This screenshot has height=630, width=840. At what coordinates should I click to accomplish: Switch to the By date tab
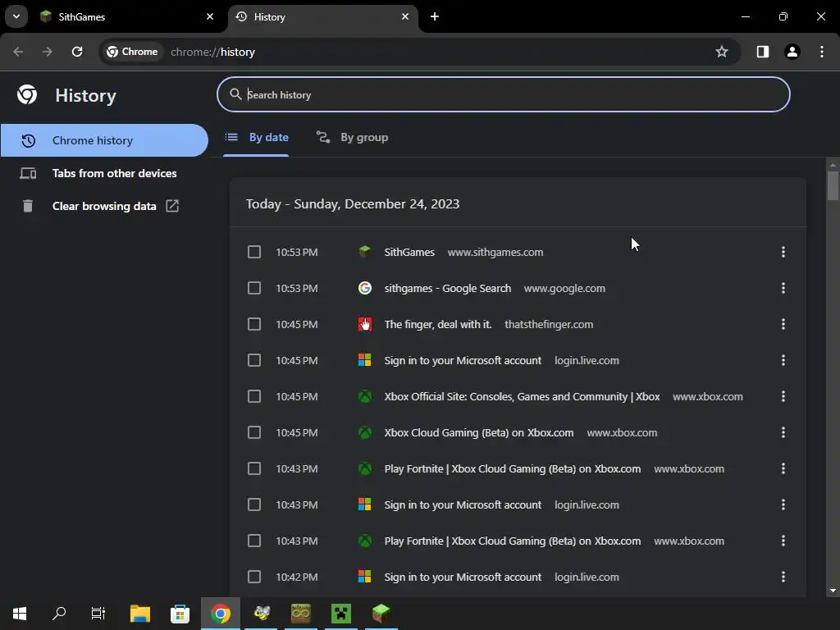(x=256, y=138)
